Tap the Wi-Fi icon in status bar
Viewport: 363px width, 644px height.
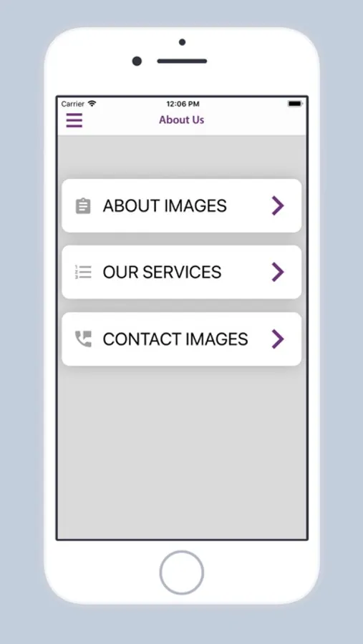[x=92, y=104]
